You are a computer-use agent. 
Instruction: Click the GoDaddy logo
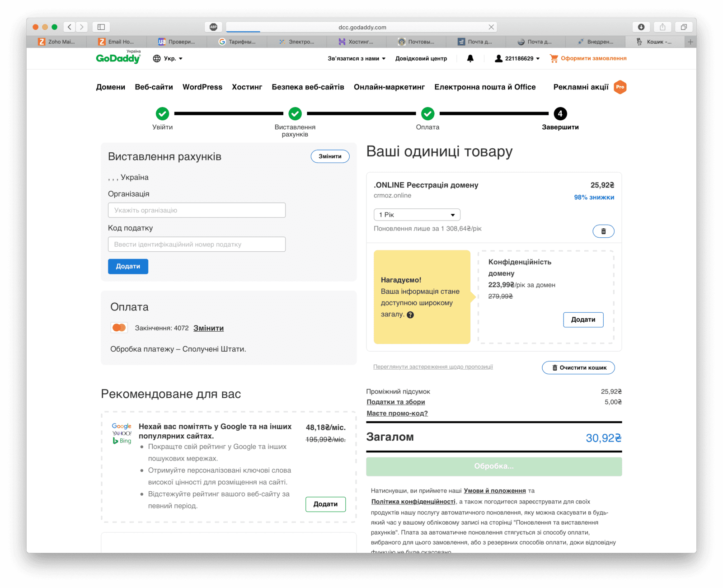(118, 58)
